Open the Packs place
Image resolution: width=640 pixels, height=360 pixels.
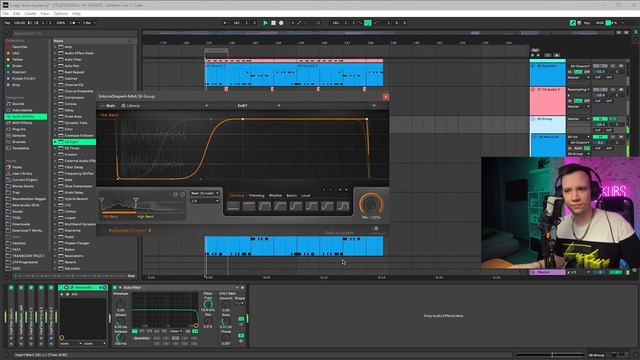[x=17, y=167]
